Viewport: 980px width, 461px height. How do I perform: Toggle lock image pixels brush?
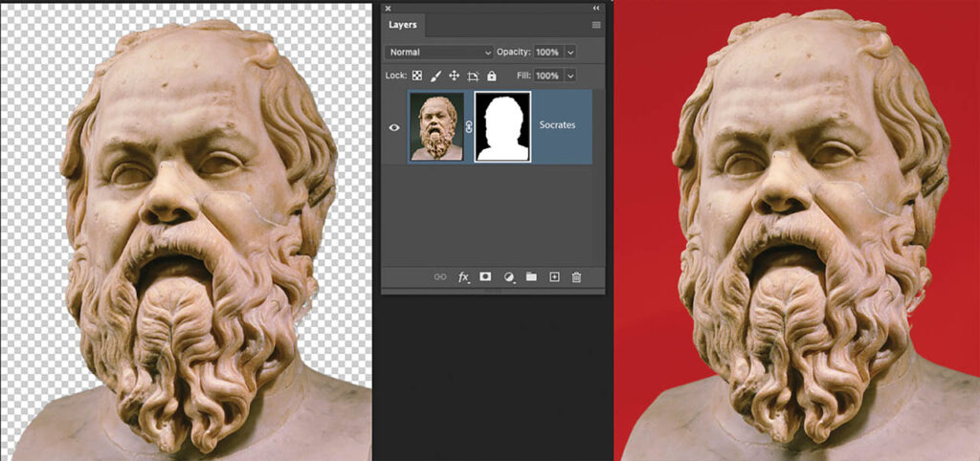(x=436, y=76)
